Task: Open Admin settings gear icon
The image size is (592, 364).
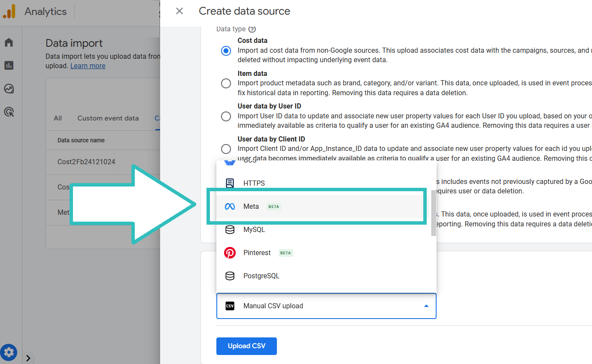Action: coord(9,352)
